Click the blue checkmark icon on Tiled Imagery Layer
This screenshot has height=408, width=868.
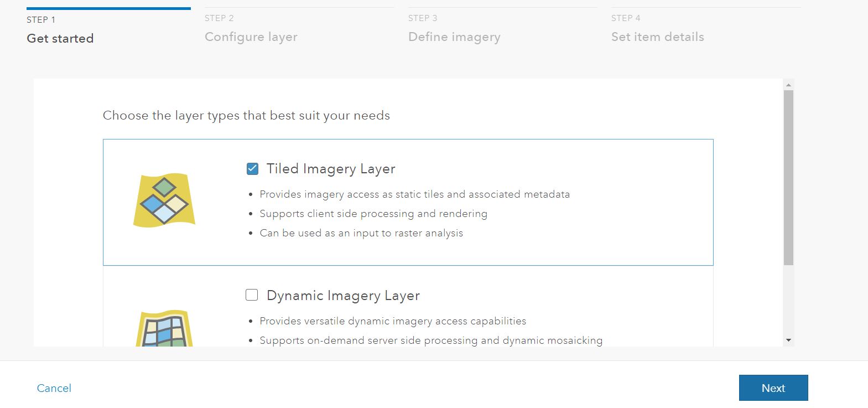252,168
